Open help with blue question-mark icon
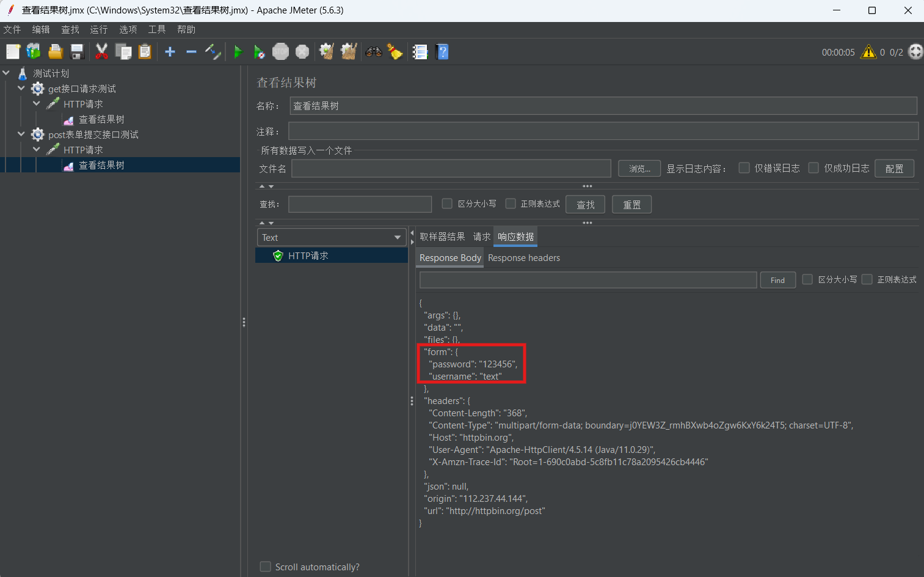This screenshot has width=924, height=577. point(443,52)
